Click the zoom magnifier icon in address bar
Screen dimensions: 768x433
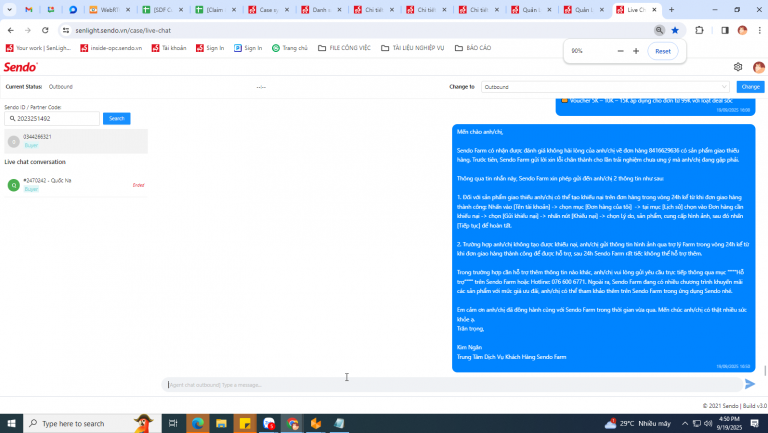click(659, 30)
